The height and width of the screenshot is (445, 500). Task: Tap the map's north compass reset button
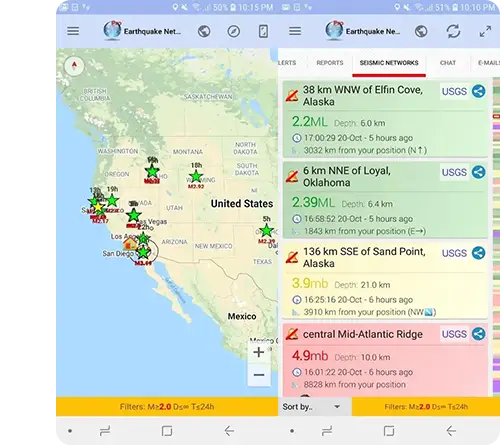[x=74, y=66]
